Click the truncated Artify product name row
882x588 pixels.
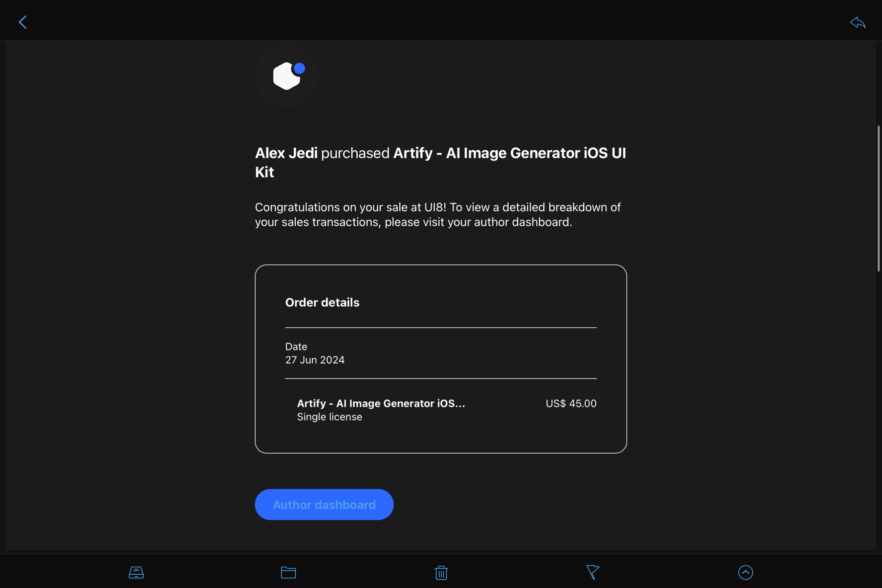(381, 403)
